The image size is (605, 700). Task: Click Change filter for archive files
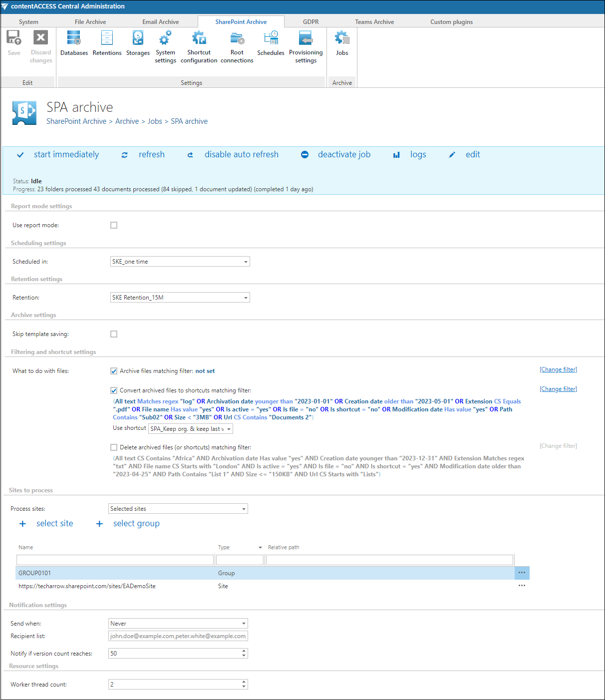coord(558,369)
